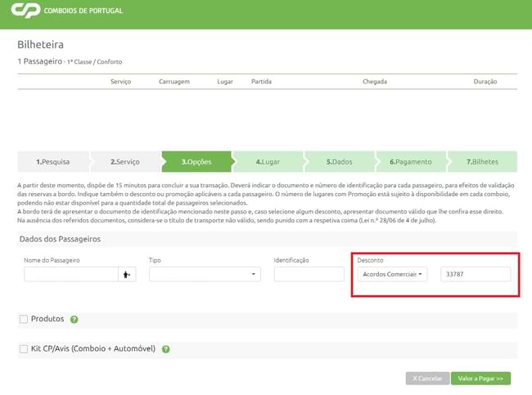532x395 pixels.
Task: Select the 7.Bilhetes step
Action: [x=482, y=162]
